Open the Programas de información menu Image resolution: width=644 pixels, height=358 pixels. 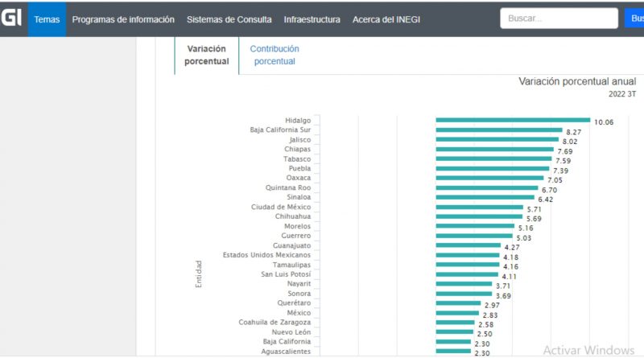(x=122, y=19)
